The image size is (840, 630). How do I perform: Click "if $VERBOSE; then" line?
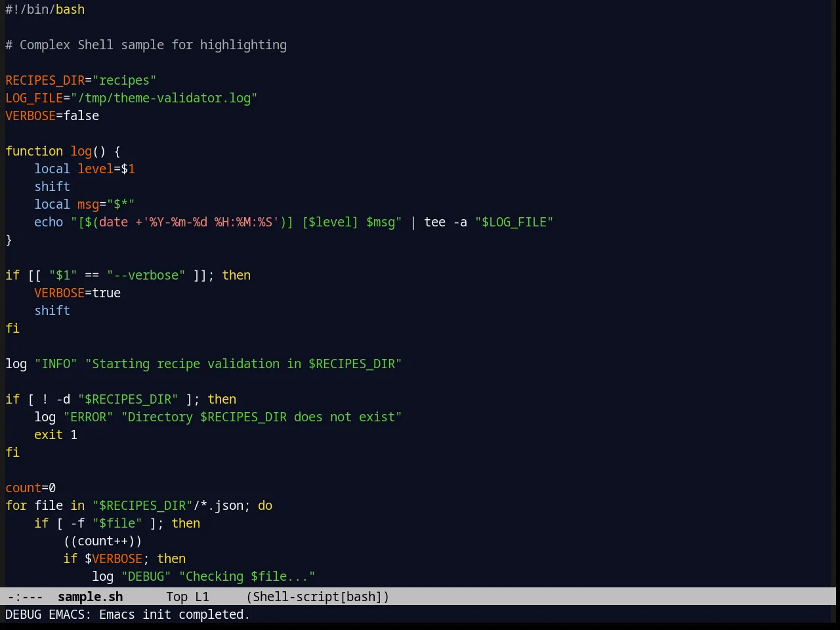(124, 558)
